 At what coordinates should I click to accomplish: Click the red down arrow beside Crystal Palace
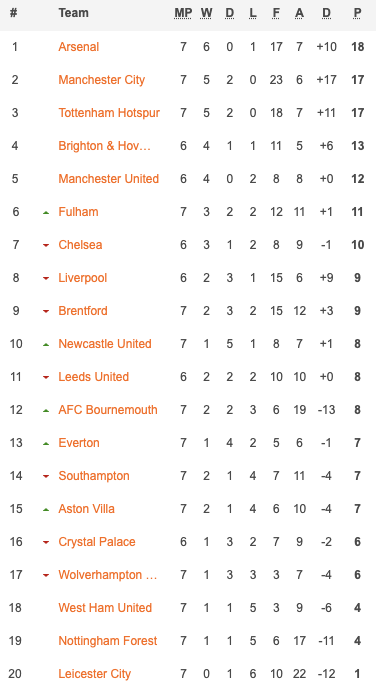pos(46,543)
